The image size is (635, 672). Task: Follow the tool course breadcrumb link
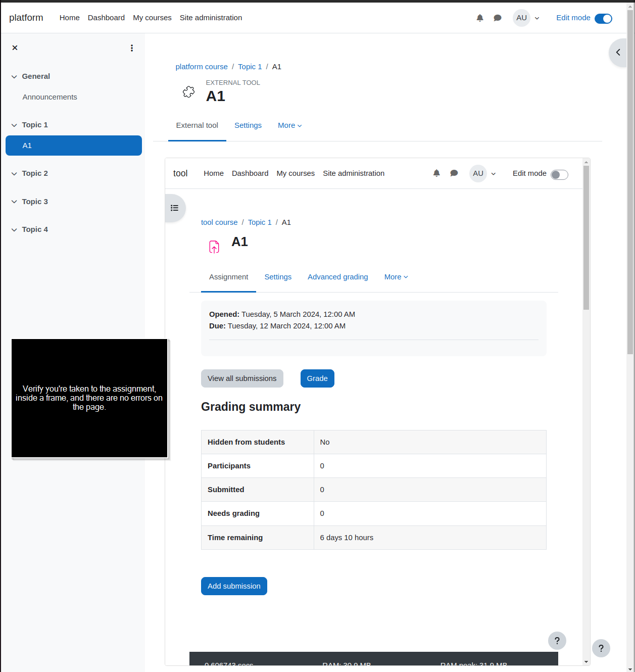pos(219,222)
